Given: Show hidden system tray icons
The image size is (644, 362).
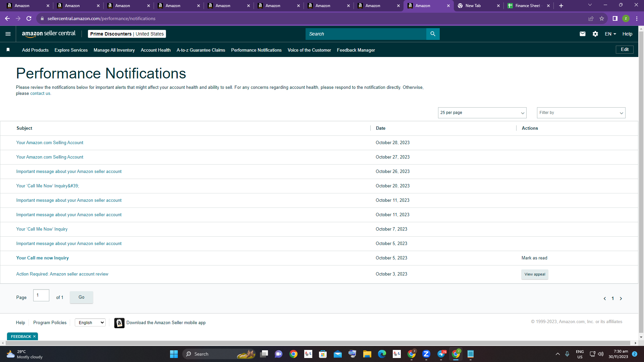Looking at the screenshot, I should pyautogui.click(x=557, y=354).
